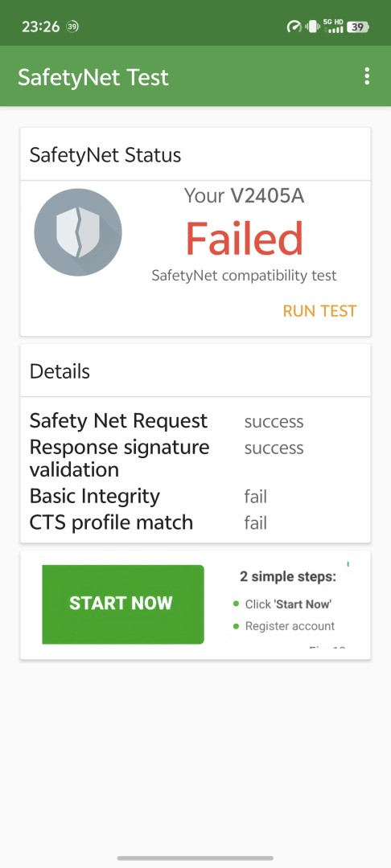
Task: Tap the vibrate mode icon in status bar
Action: coord(312,27)
